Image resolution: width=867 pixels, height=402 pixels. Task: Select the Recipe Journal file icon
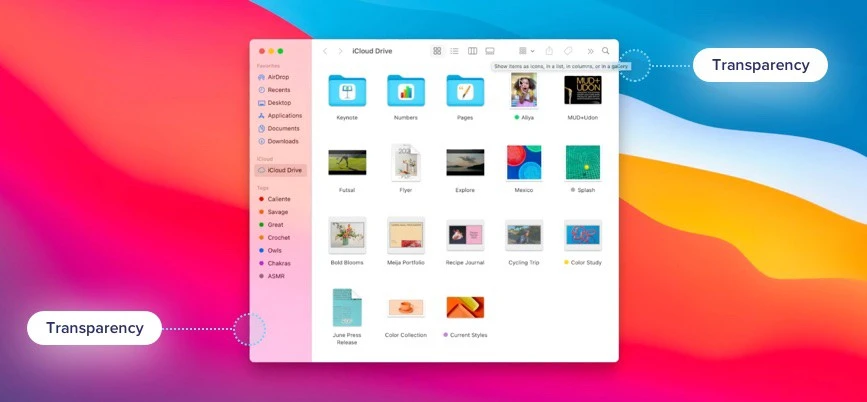click(465, 235)
